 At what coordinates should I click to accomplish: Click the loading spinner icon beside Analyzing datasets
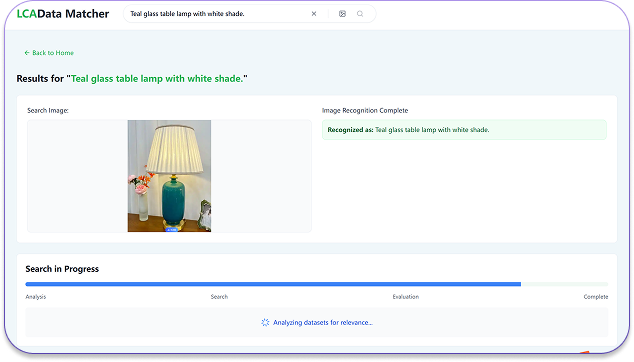[x=265, y=322]
